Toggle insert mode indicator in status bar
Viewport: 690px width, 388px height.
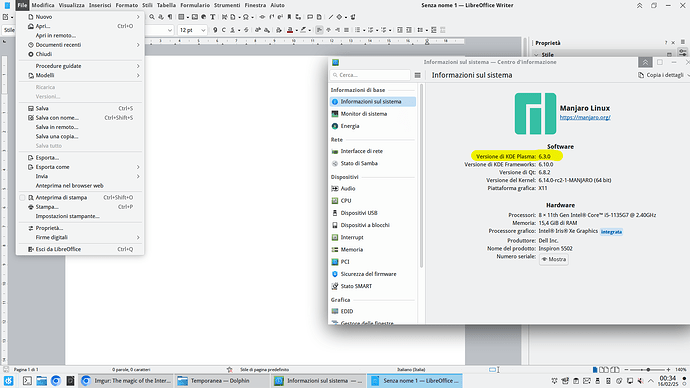[492, 370]
